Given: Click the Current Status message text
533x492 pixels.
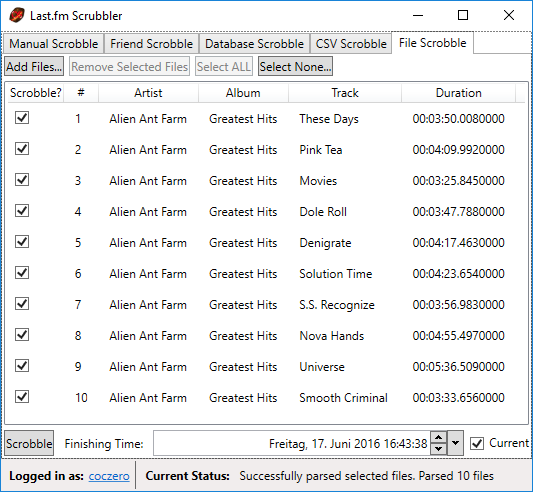Looking at the screenshot, I should click(x=366, y=476).
